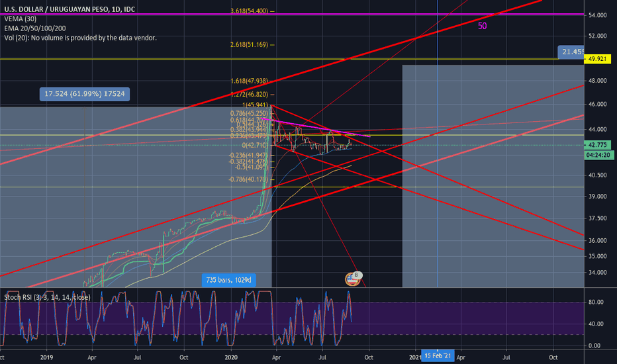Select the 2.618(51.169) Fibonacci level label
This screenshot has height=364, width=617.
coord(249,44)
